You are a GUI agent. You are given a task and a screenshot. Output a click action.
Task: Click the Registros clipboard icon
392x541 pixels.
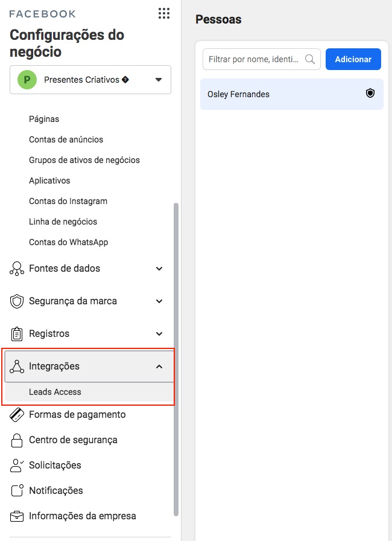(x=17, y=334)
